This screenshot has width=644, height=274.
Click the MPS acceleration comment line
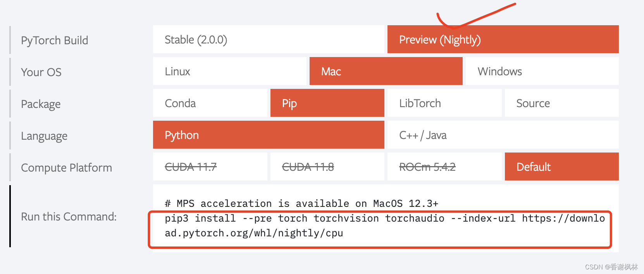point(301,203)
